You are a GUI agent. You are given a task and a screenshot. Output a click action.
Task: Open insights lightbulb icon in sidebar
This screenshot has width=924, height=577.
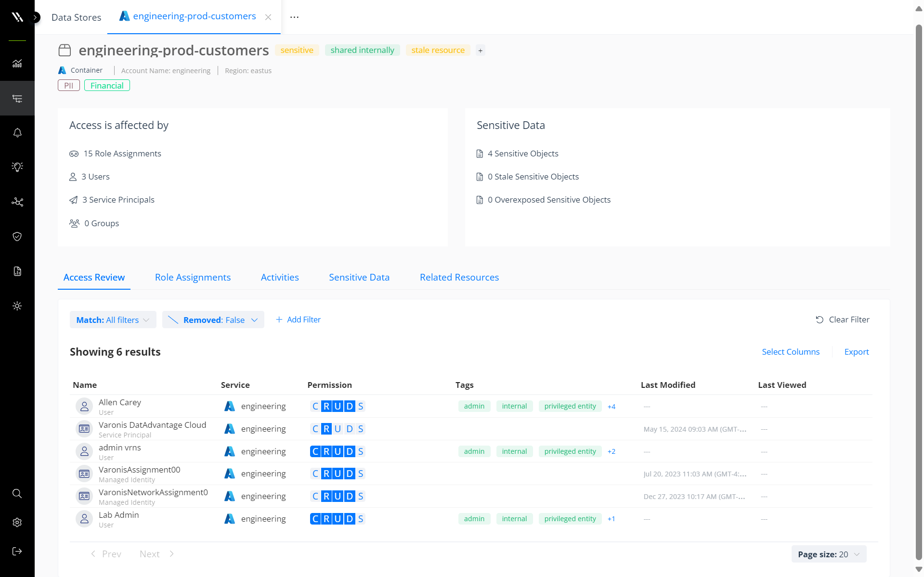point(17,167)
